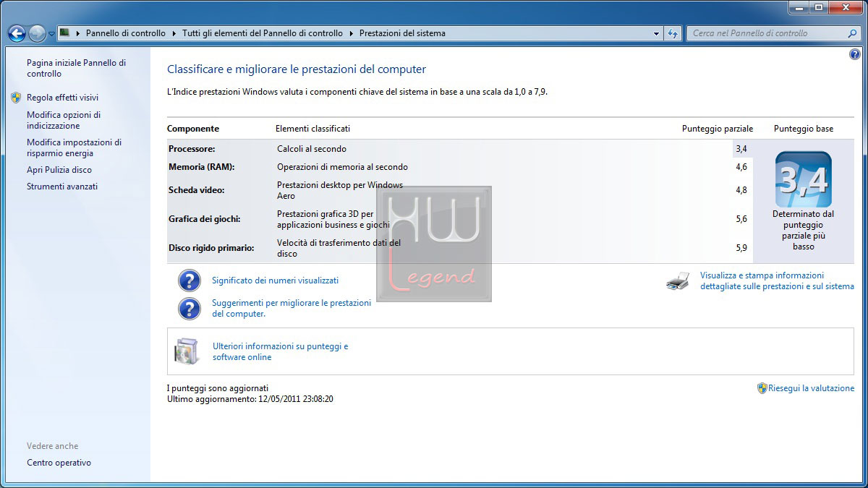Open 'Visualizza e stampa informazioni dettagliate' link
This screenshot has width=868, height=488.
pyautogui.click(x=777, y=281)
